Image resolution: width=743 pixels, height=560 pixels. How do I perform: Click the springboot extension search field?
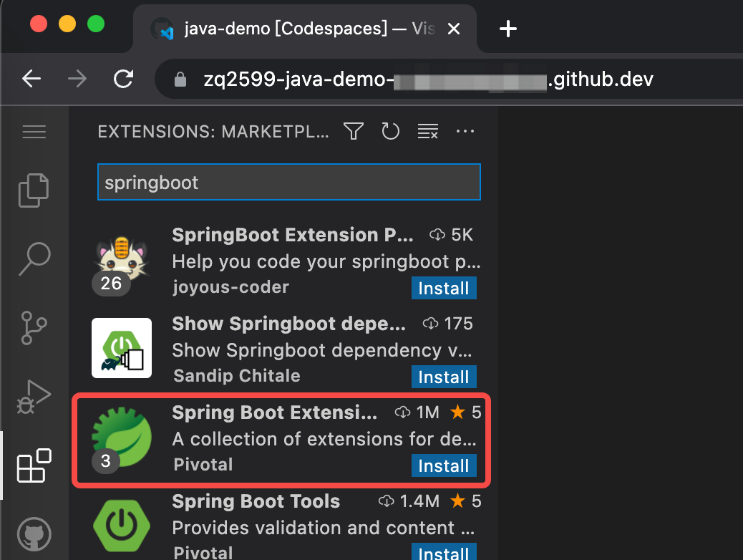click(x=289, y=182)
